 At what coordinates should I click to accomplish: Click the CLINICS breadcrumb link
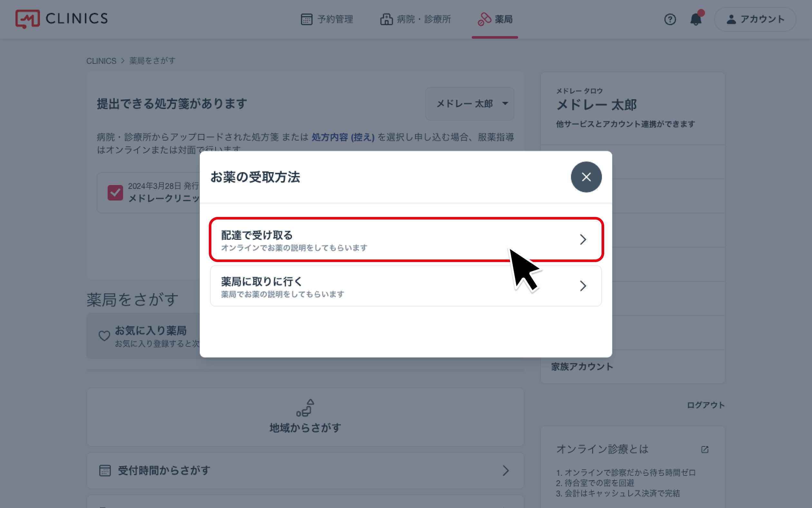coord(101,61)
